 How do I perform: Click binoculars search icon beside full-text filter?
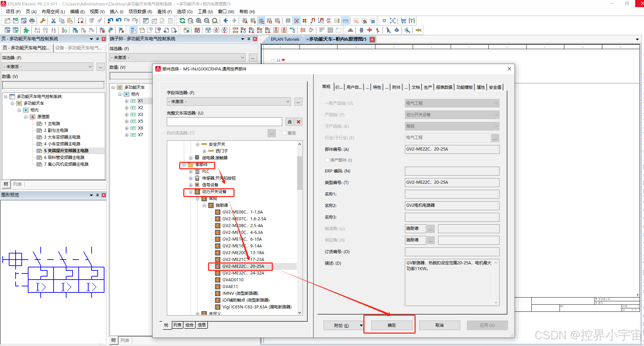pos(289,122)
